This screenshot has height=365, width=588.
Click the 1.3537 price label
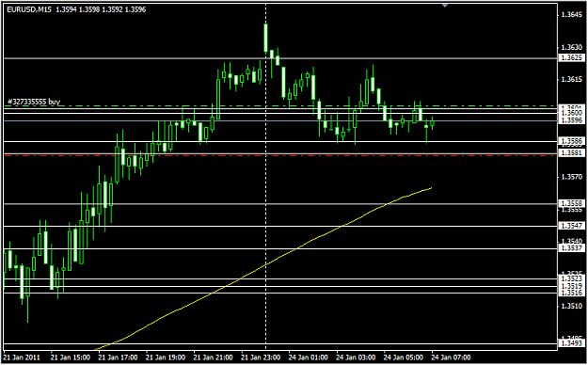572,248
